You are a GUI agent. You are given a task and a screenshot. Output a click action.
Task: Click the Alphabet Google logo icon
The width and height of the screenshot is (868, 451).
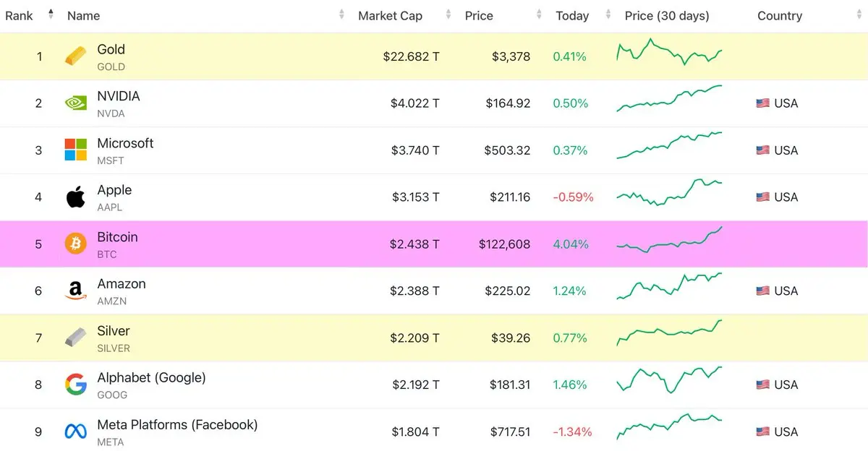(x=76, y=385)
